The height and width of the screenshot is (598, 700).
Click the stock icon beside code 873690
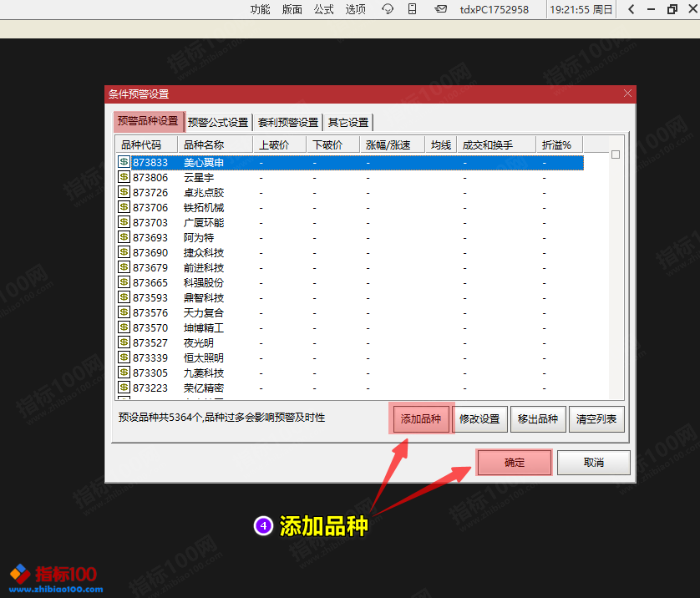coord(124,252)
